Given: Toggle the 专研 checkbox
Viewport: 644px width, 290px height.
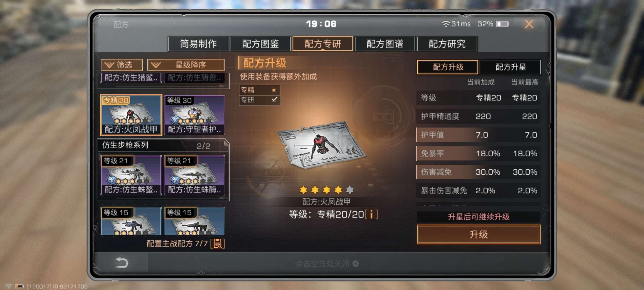Looking at the screenshot, I should (274, 99).
